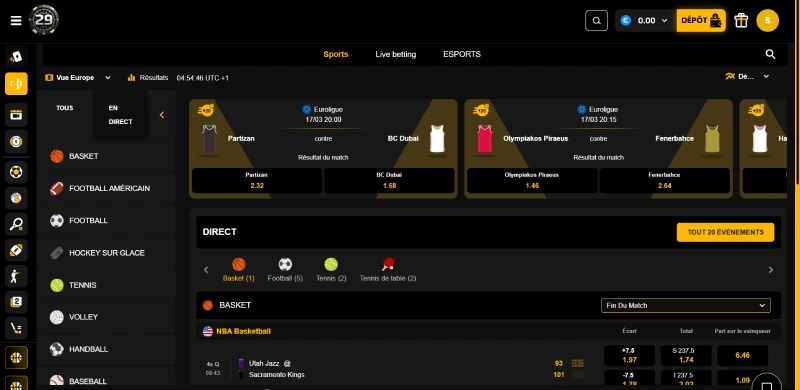This screenshot has width=800, height=390.
Task: Open the hamburger menu icon
Action: 16,20
